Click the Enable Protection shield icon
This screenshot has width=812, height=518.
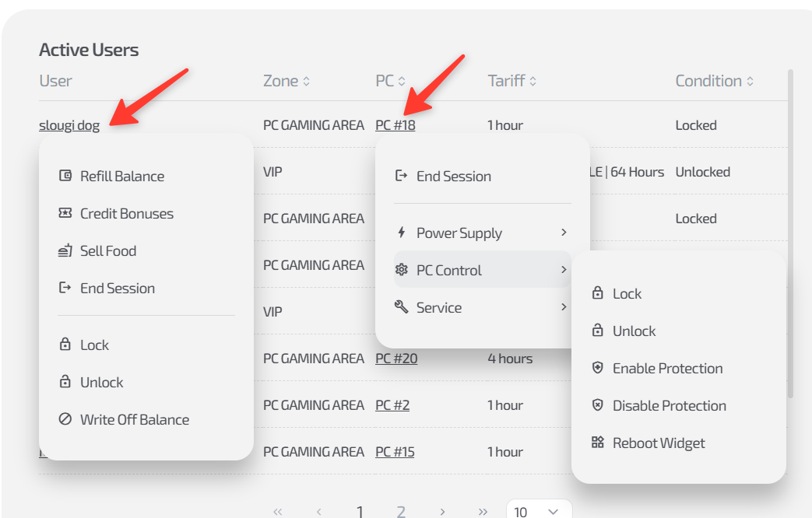(x=598, y=368)
